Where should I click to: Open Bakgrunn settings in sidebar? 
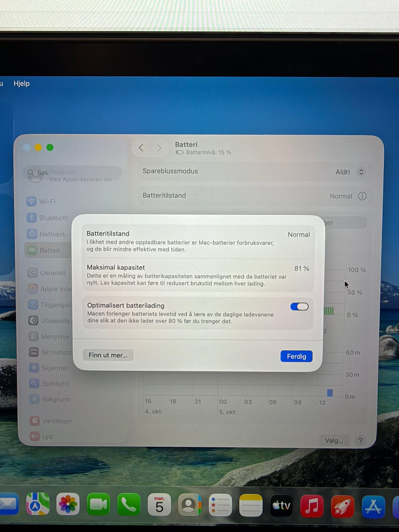point(51,399)
